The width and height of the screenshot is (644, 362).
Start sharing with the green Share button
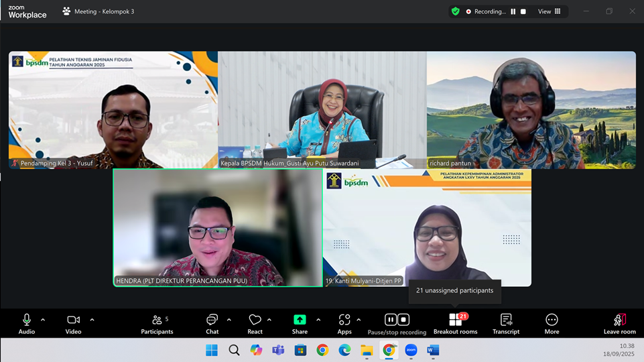(300, 324)
